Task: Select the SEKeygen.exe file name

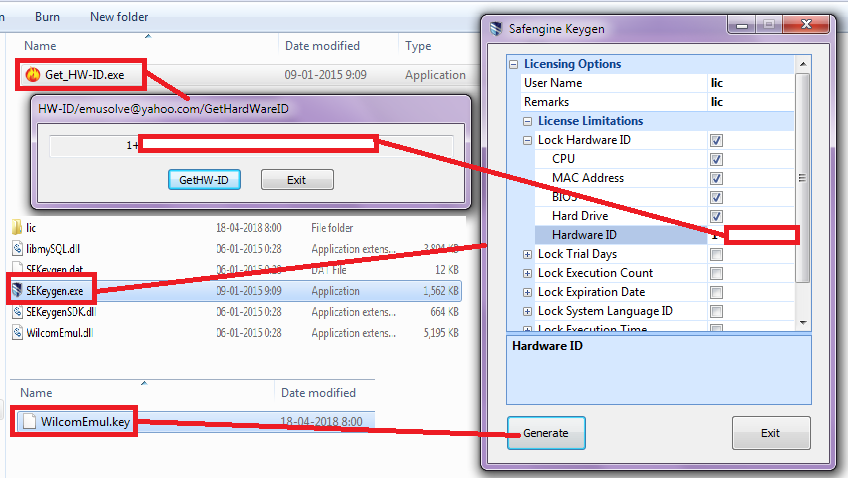Action: 55,291
